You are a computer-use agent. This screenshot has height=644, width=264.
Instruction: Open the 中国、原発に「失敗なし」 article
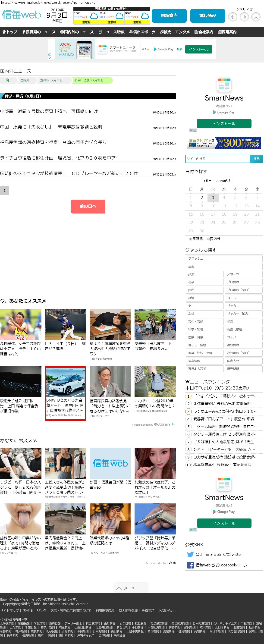click(51, 127)
